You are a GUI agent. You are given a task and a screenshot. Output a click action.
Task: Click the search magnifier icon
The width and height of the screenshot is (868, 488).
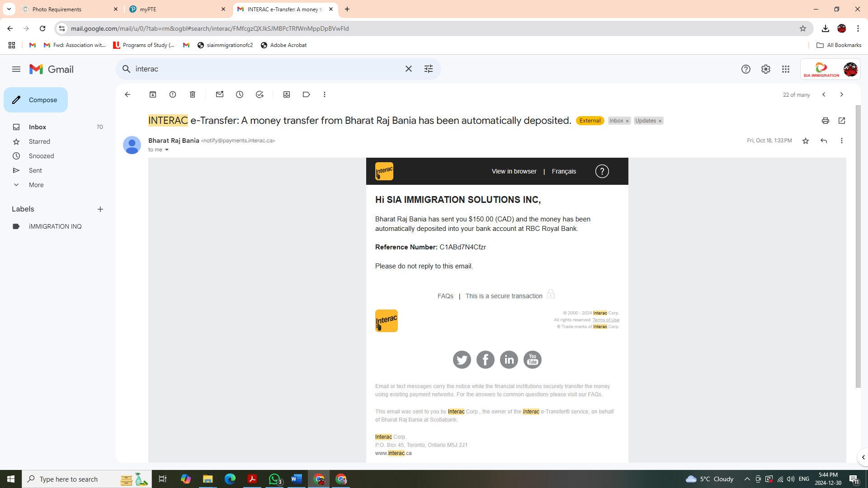pyautogui.click(x=127, y=69)
